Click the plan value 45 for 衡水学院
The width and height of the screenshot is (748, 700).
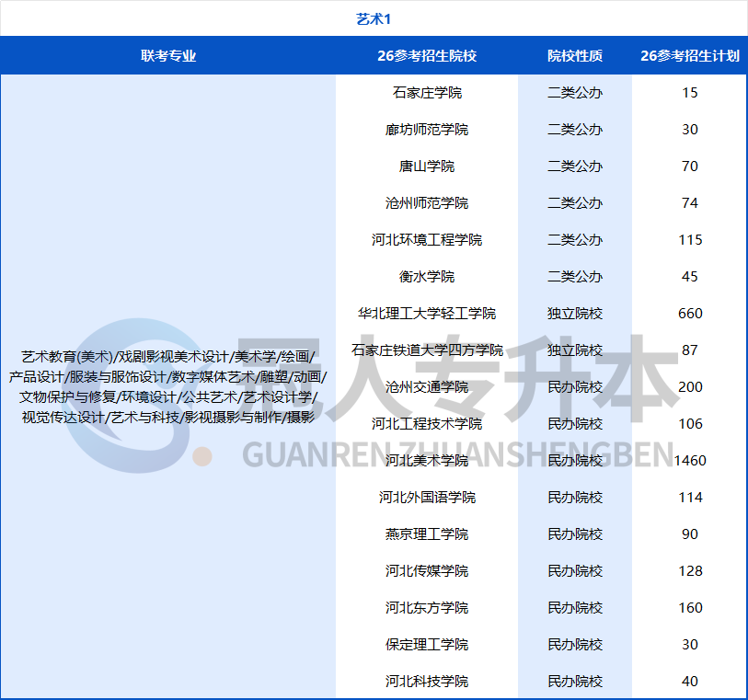pyautogui.click(x=690, y=277)
